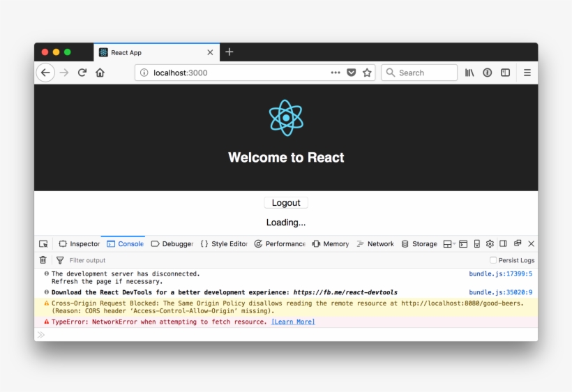Show site information for localhost
572x392 pixels.
(144, 73)
